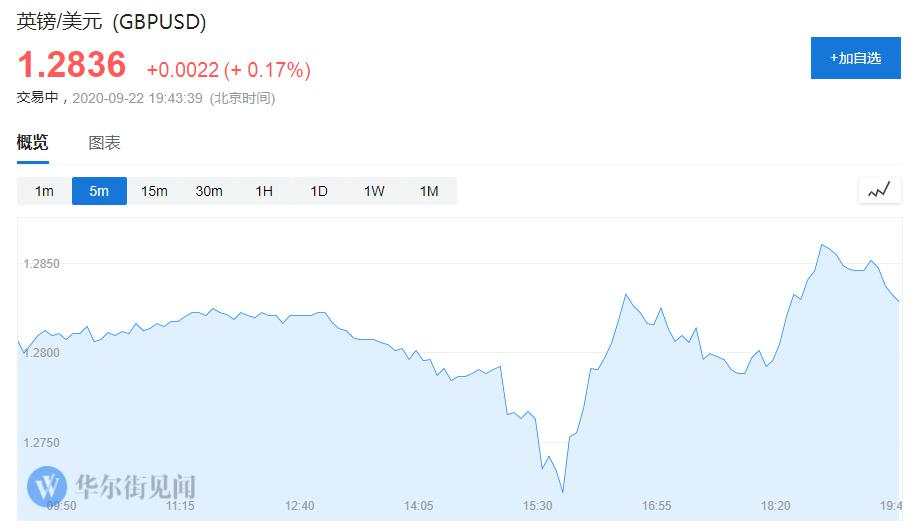Viewport: 916px width, 531px height.
Task: Click the 1.2850 price axis label
Action: [x=41, y=264]
